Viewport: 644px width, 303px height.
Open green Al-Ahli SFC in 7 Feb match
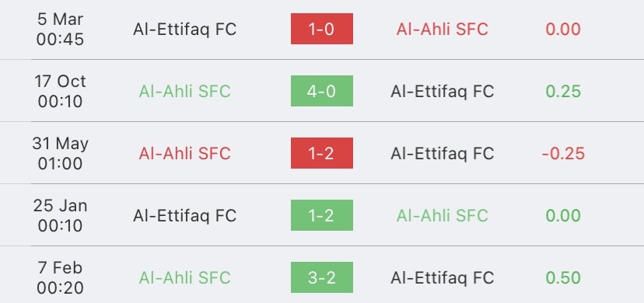point(185,278)
